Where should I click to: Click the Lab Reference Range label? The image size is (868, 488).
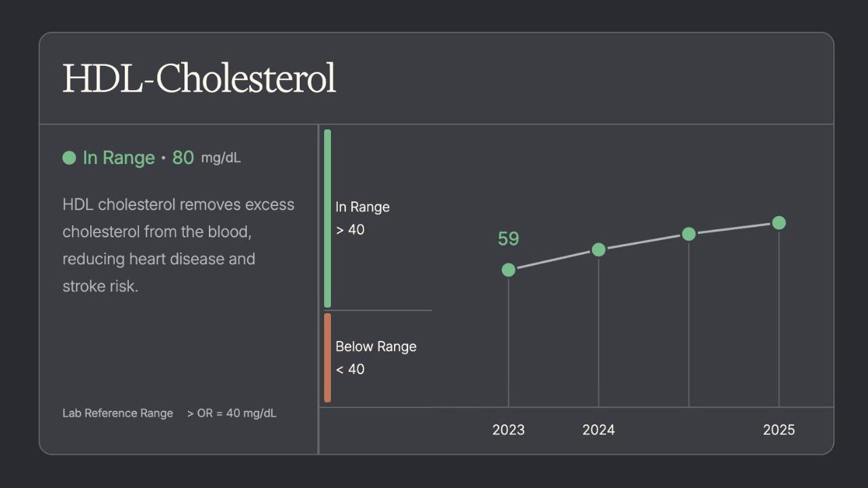tap(117, 413)
